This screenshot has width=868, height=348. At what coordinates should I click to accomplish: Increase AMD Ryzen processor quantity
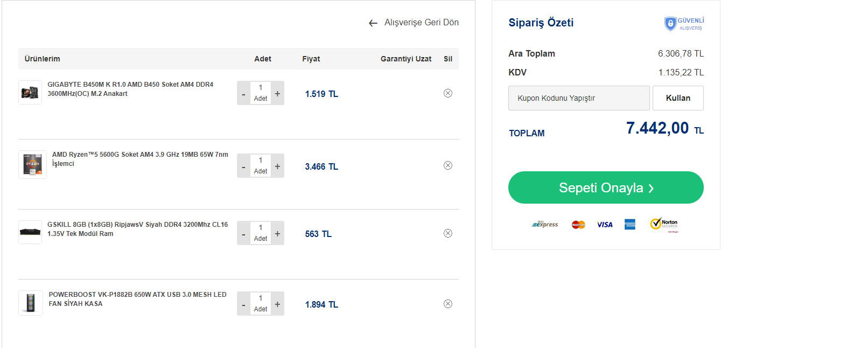[x=277, y=166]
